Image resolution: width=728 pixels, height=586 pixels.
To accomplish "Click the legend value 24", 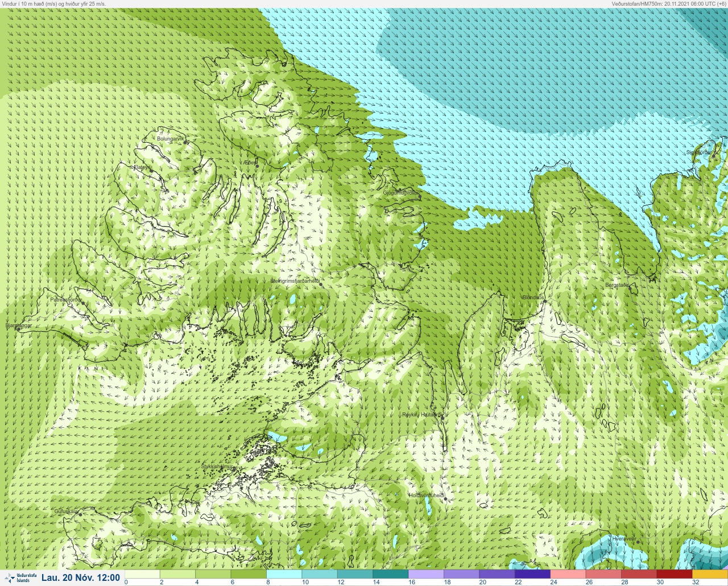I will tap(554, 582).
